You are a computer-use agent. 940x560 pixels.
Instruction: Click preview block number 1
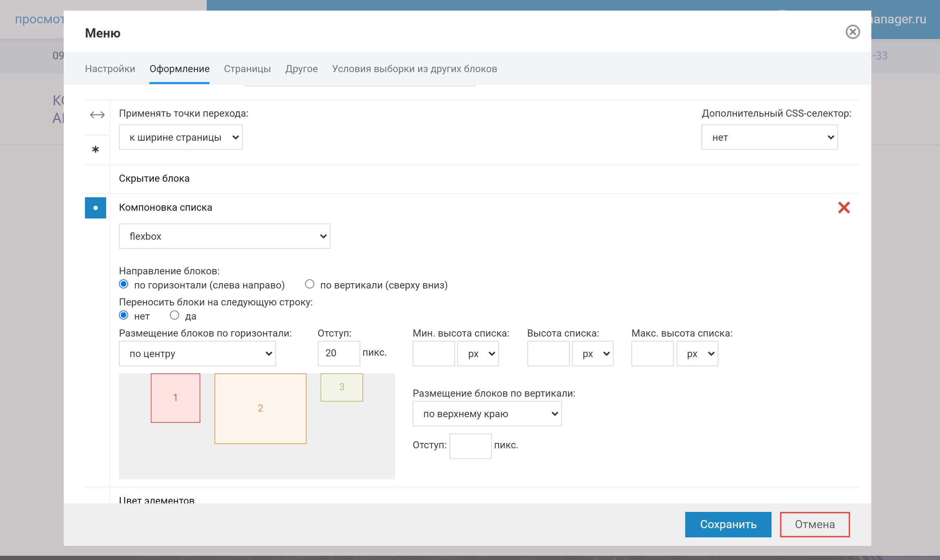pyautogui.click(x=175, y=398)
